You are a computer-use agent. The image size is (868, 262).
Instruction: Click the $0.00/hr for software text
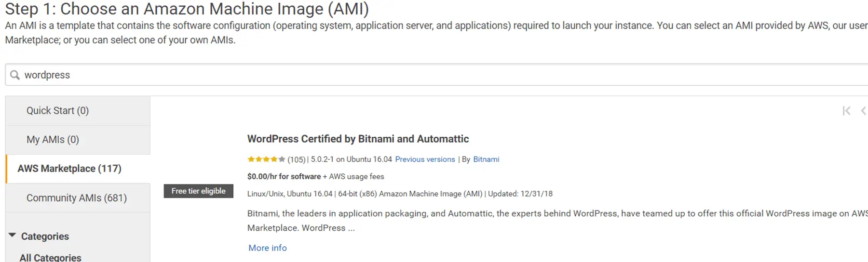[x=284, y=176]
